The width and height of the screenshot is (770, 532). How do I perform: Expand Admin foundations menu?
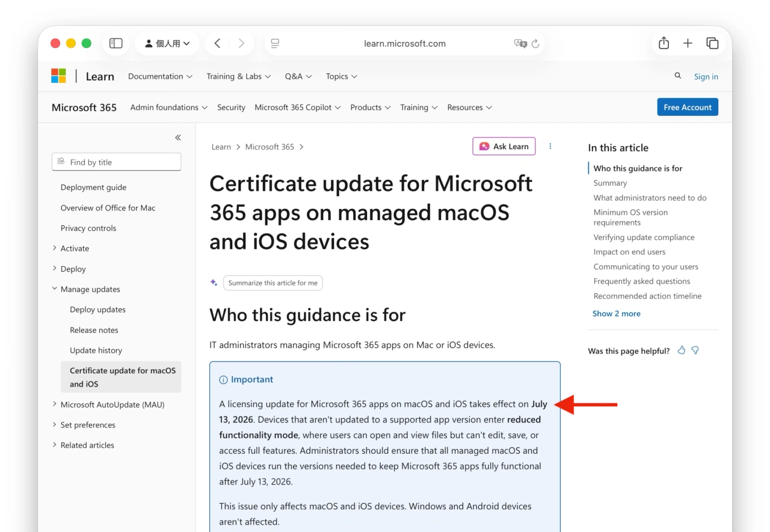coord(169,107)
